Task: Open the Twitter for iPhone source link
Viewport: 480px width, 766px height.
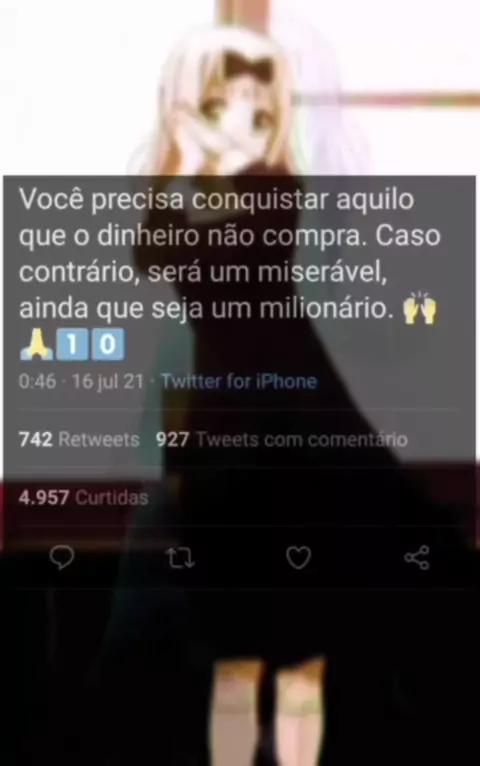Action: point(239,381)
